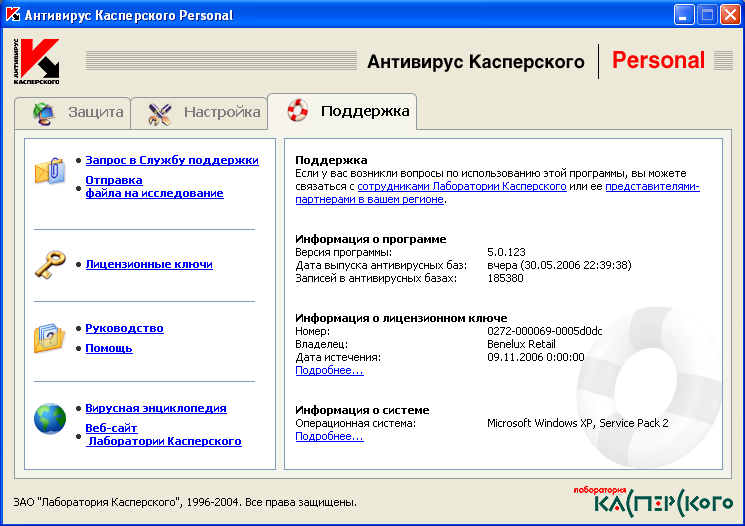Minimize the Kaspersky window
This screenshot has width=745, height=526.
coord(684,15)
